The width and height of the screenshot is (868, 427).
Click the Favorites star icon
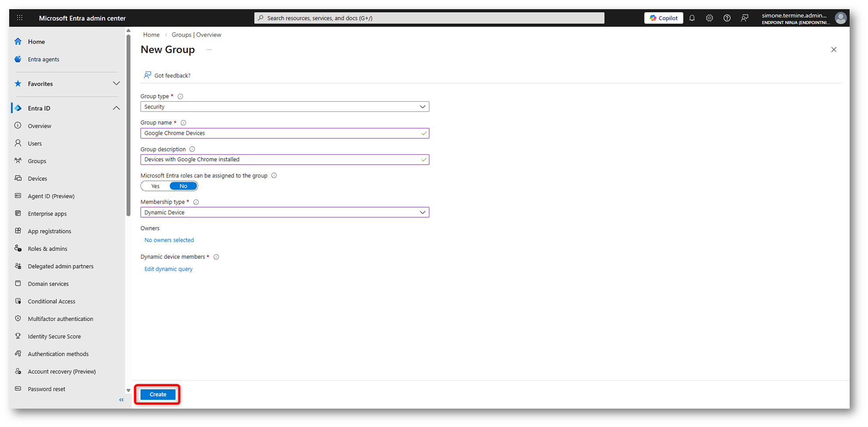(x=18, y=84)
